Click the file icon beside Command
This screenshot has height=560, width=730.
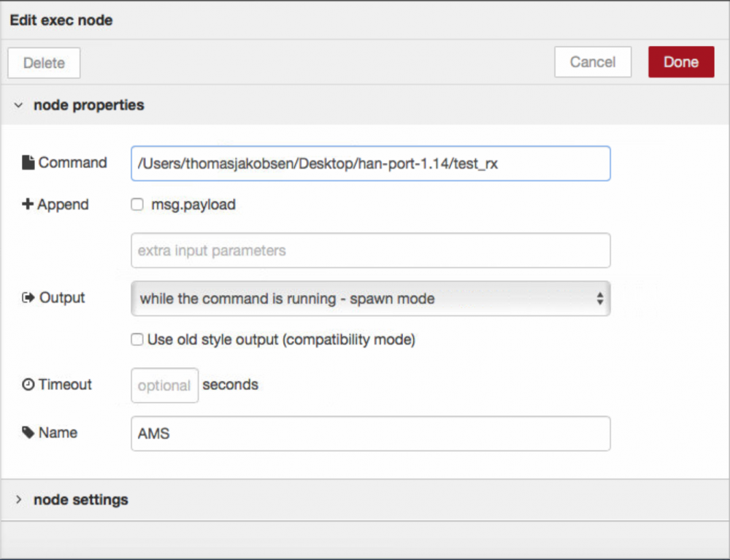28,163
